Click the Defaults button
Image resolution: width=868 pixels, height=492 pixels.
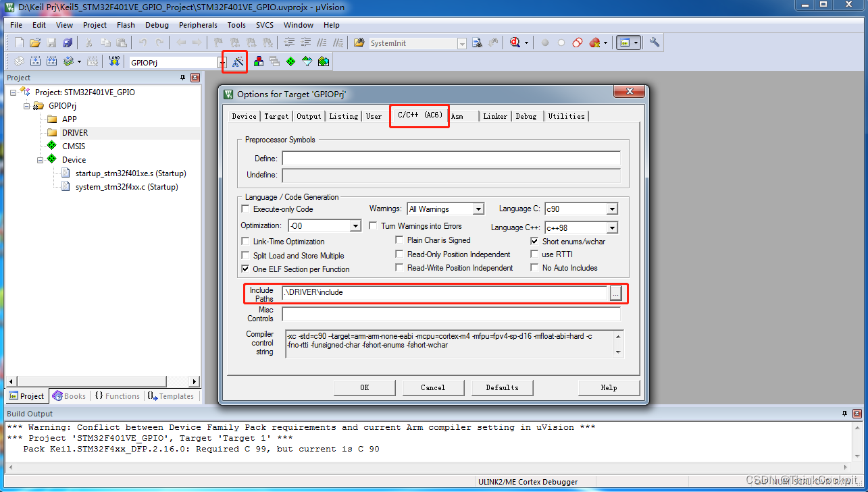503,387
